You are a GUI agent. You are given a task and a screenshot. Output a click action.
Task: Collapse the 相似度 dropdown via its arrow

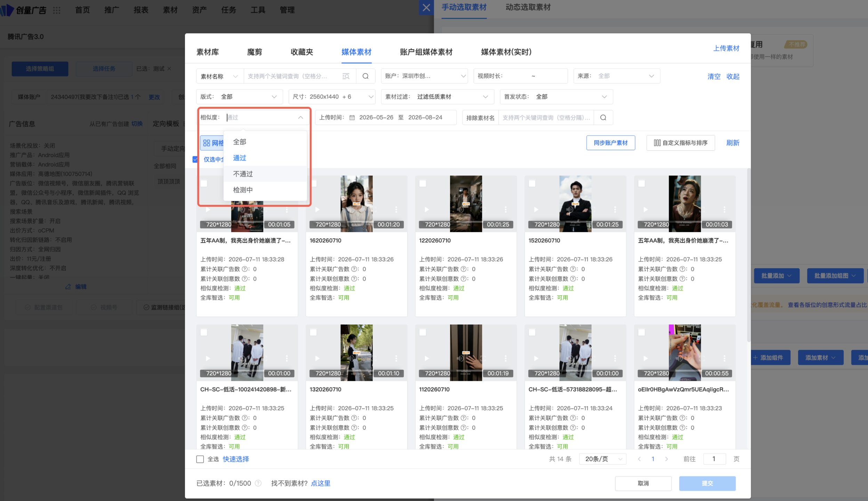click(x=300, y=117)
